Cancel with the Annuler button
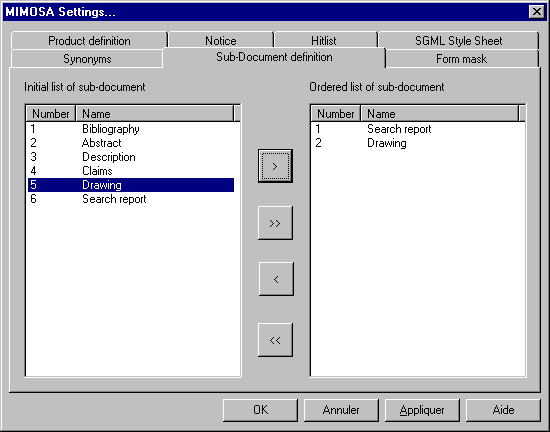The width and height of the screenshot is (550, 432). (341, 410)
